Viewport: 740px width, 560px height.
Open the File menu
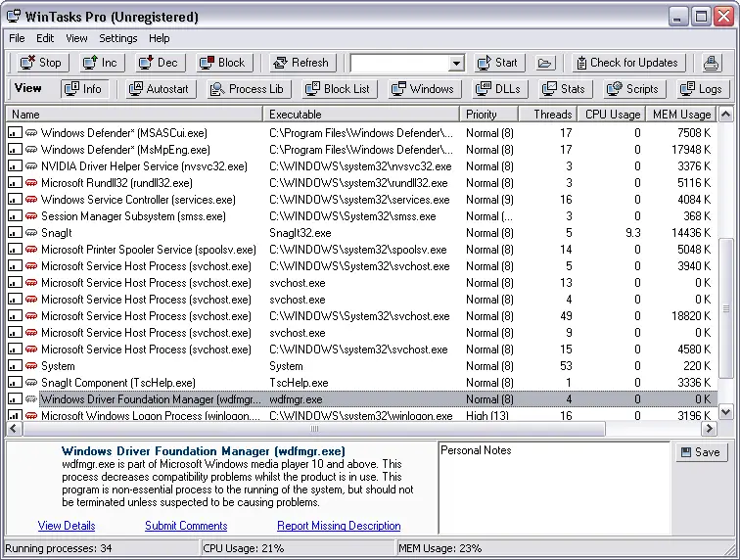click(x=17, y=38)
